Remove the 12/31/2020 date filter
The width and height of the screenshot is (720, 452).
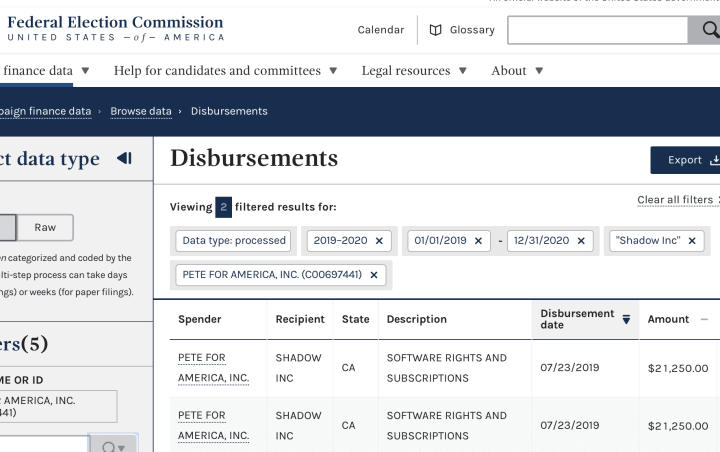point(582,241)
